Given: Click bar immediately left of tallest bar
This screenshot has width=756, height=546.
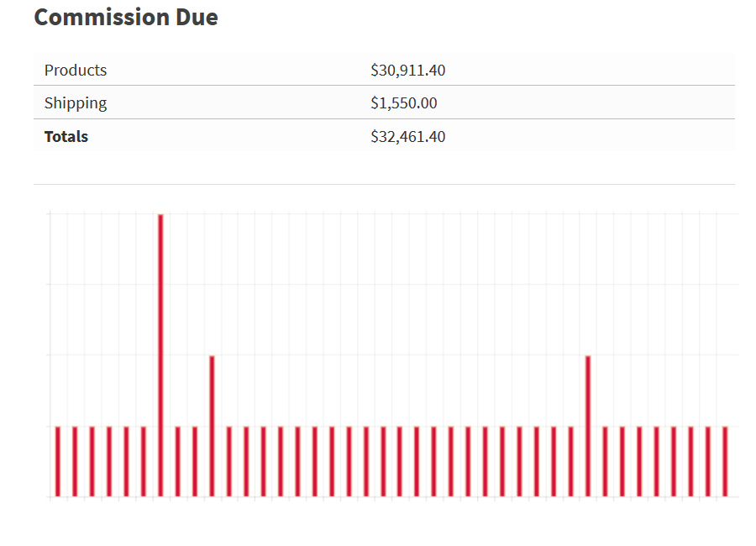Looking at the screenshot, I should tap(144, 460).
